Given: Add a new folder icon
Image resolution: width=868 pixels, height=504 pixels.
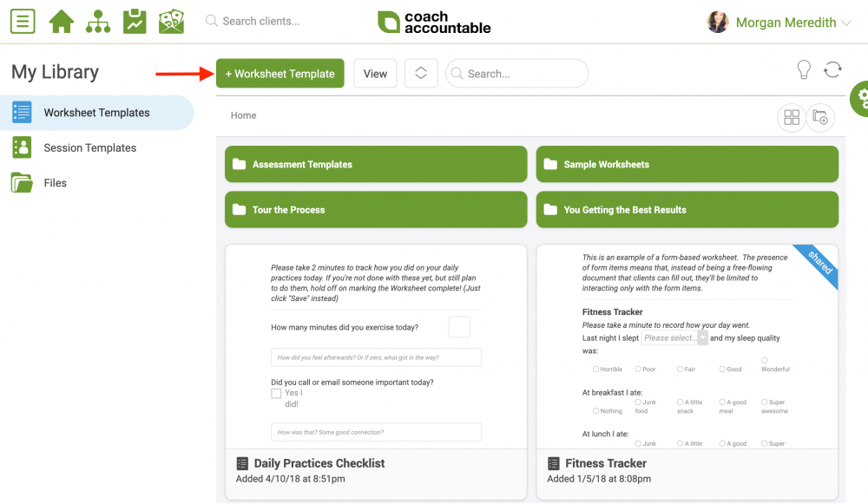Looking at the screenshot, I should point(820,117).
